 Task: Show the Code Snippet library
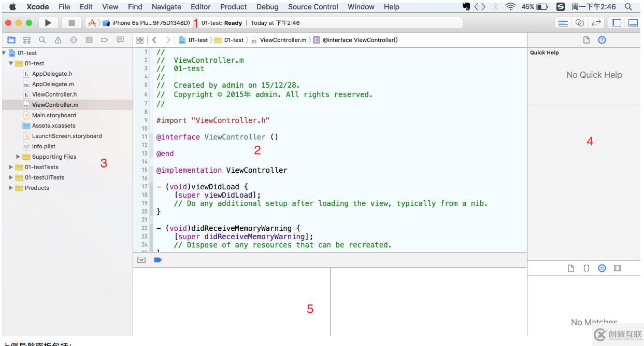click(x=586, y=268)
